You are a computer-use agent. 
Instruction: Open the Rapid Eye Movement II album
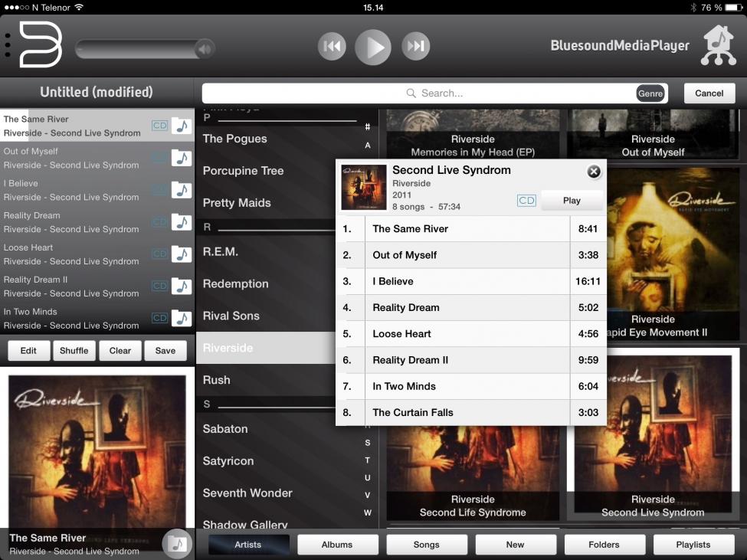coord(672,254)
